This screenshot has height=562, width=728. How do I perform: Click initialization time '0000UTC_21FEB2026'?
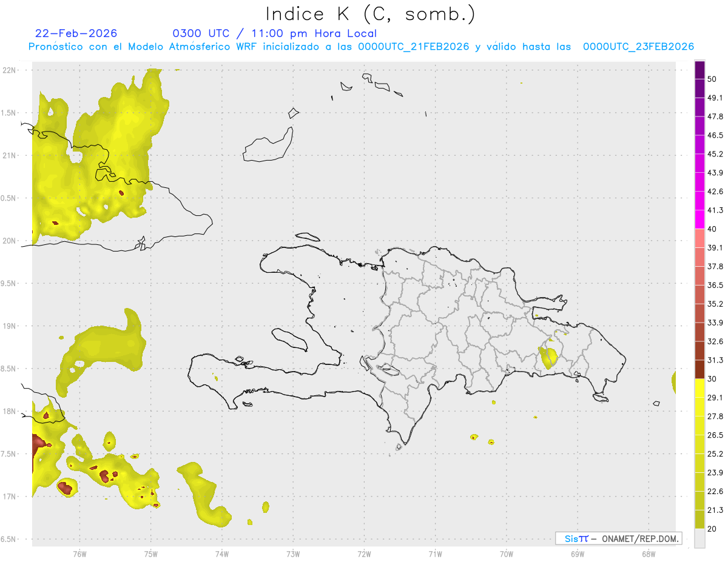(x=414, y=47)
